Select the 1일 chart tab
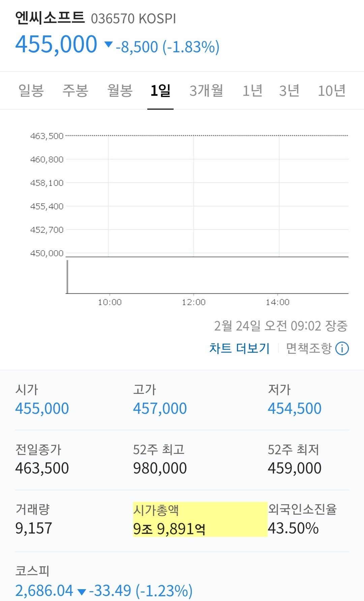The image size is (364, 601). 160,90
